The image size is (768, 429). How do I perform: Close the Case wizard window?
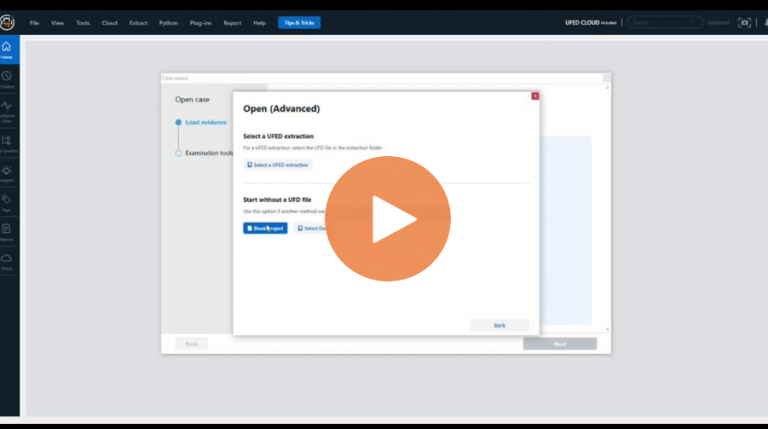pos(606,78)
